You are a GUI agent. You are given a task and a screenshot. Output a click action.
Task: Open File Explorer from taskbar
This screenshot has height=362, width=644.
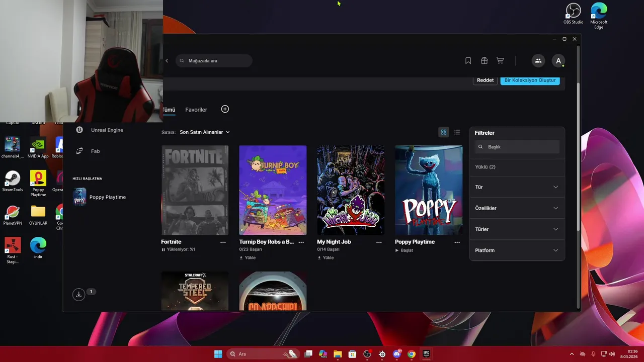point(338,354)
